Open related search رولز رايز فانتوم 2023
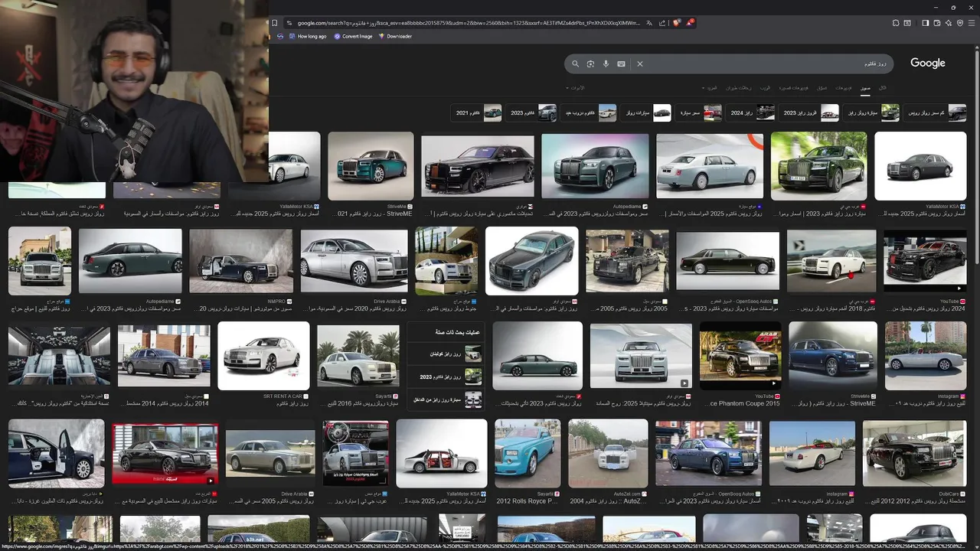The width and height of the screenshot is (980, 551). [x=446, y=377]
